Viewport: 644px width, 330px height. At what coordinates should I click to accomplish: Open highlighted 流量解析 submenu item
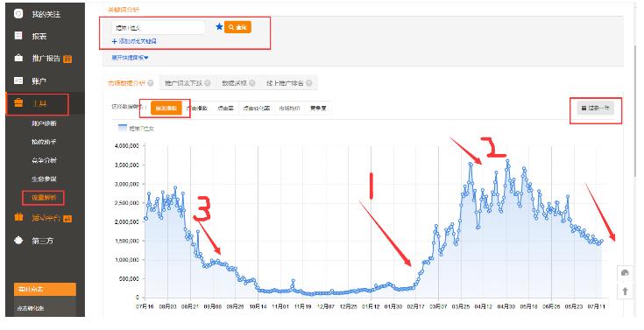(44, 198)
